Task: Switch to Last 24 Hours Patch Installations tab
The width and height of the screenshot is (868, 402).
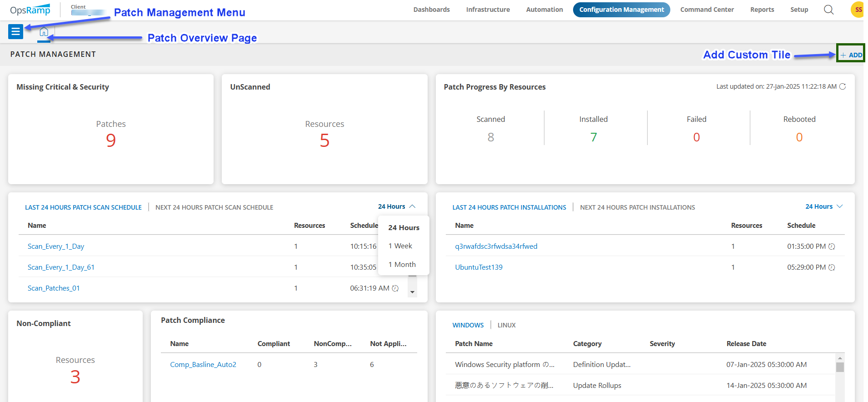Action: coord(509,207)
